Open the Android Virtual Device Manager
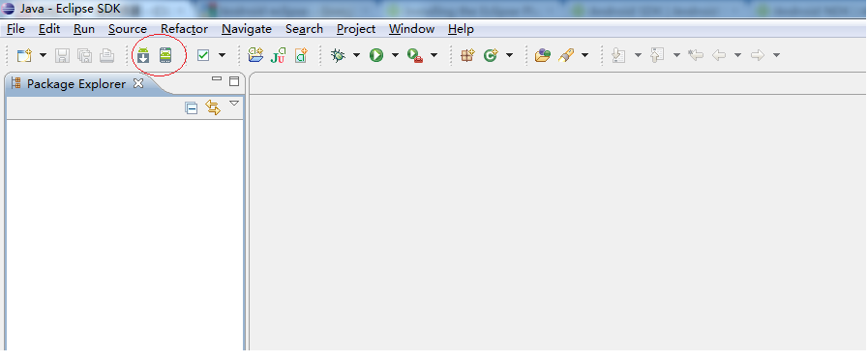868x362 pixels. click(165, 55)
